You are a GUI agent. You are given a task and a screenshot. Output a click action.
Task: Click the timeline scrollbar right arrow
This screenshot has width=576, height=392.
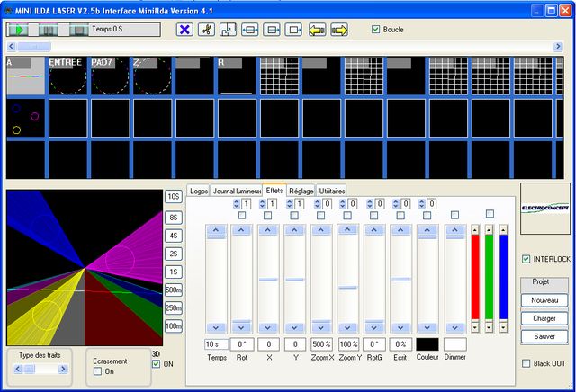[x=558, y=46]
